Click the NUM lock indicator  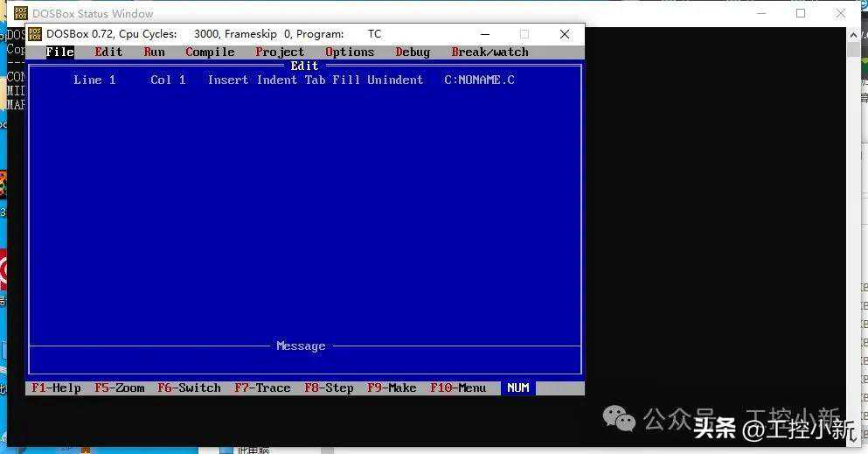point(518,388)
